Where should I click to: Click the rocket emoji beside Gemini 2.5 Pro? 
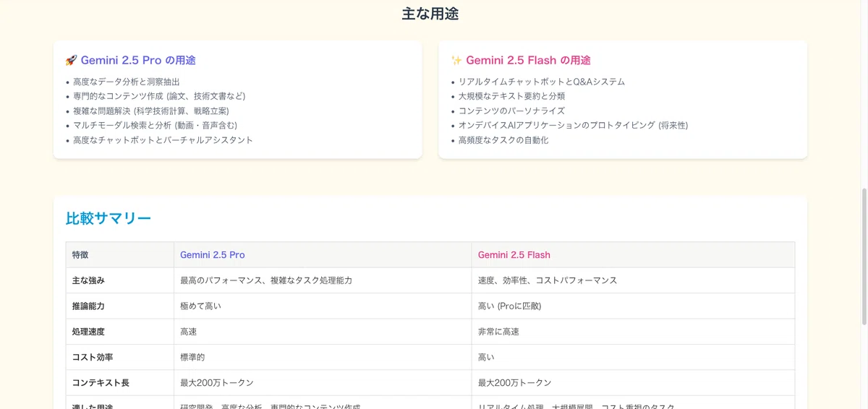71,61
